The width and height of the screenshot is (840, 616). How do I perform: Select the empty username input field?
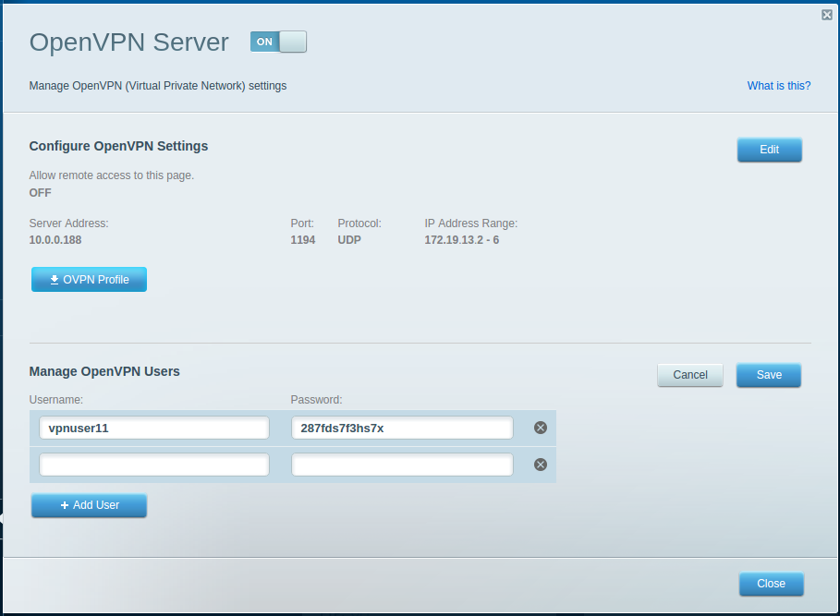[x=153, y=465]
